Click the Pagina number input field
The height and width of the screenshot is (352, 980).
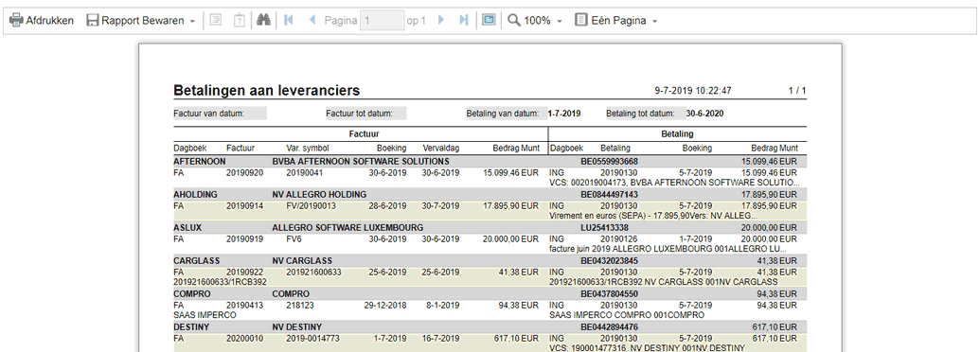tap(382, 21)
